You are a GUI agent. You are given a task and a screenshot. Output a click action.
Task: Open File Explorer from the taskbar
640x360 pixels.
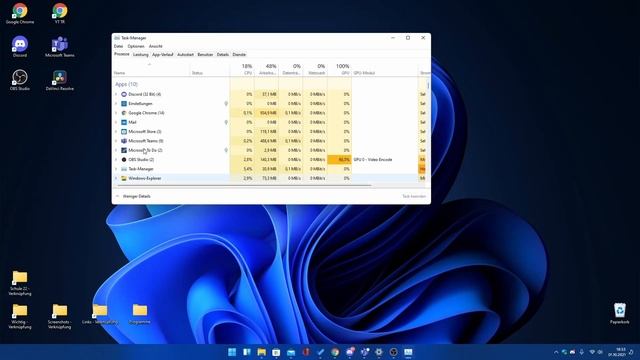point(261,352)
